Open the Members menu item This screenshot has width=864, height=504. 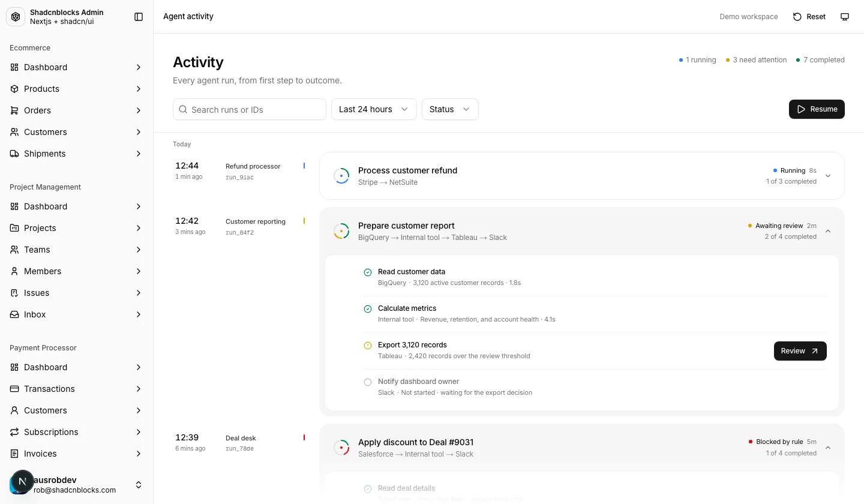click(76, 271)
